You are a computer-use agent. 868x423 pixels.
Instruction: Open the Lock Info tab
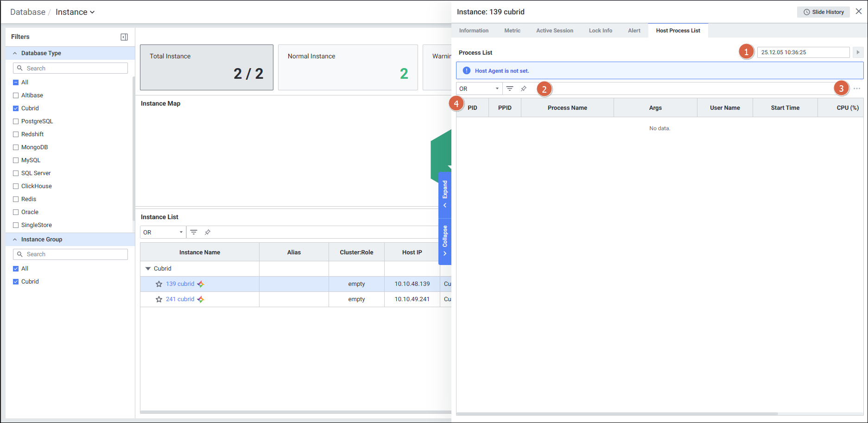click(600, 31)
